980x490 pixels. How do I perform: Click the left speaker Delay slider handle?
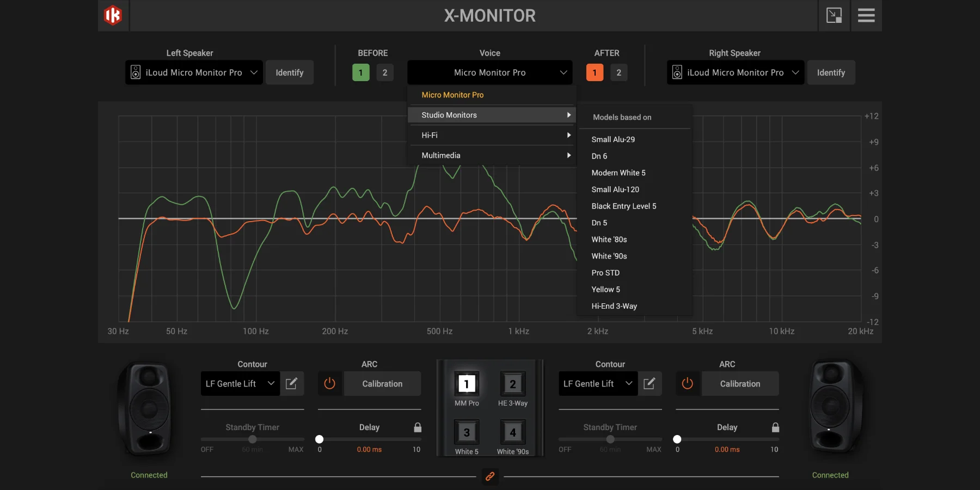(320, 439)
